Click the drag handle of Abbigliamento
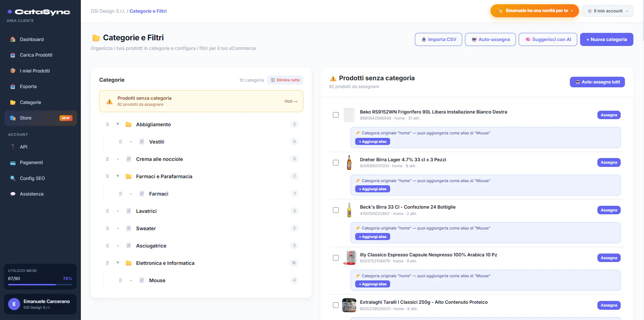644x320 pixels. click(x=107, y=124)
